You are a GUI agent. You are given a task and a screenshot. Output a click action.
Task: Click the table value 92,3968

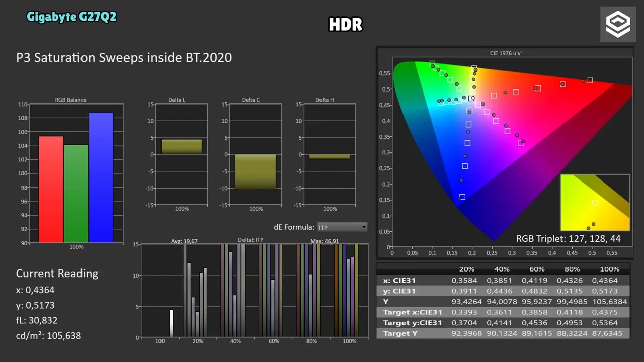(x=466, y=333)
